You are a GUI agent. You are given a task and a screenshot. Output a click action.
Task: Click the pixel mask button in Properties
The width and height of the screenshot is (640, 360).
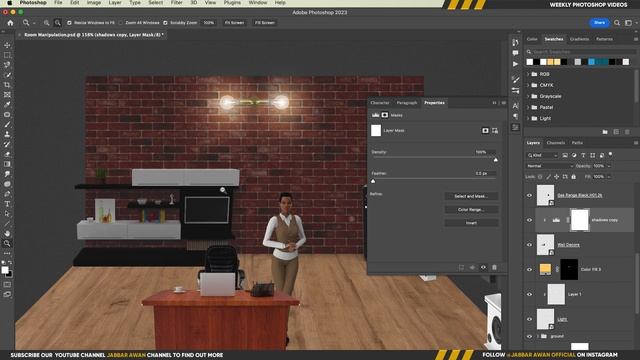coord(485,131)
